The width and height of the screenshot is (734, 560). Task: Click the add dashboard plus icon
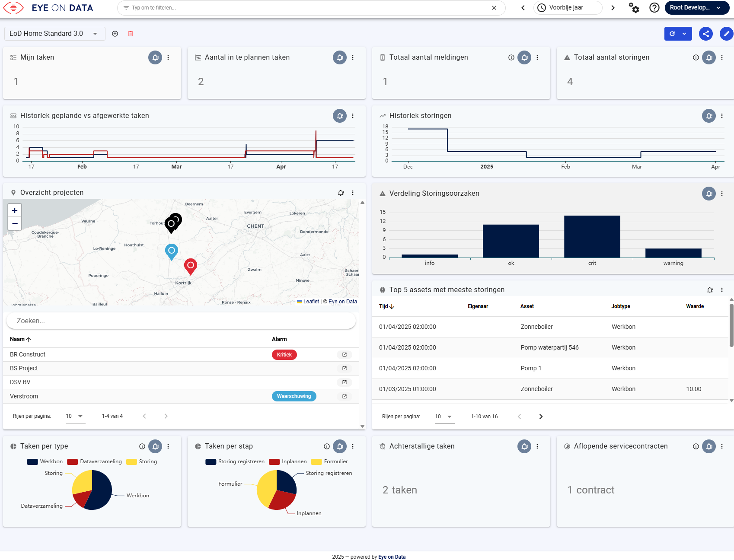click(115, 34)
